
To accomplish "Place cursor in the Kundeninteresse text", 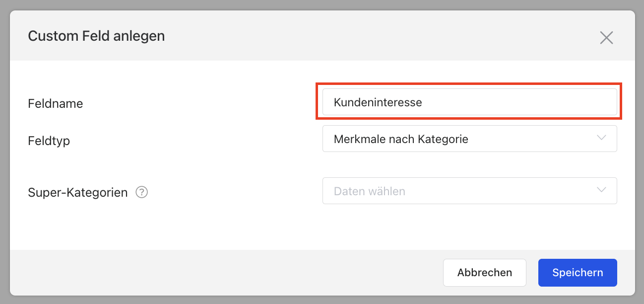I will tap(378, 102).
